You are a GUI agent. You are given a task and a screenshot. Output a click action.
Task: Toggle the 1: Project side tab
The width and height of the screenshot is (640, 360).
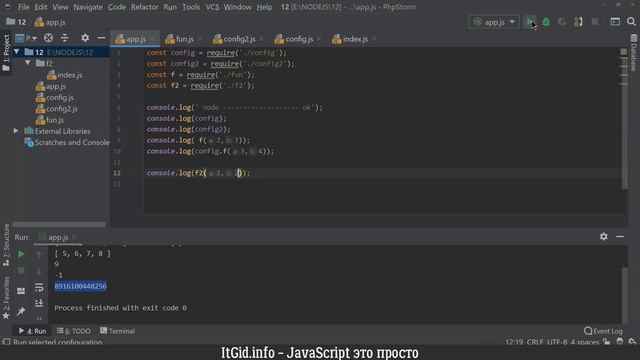pyautogui.click(x=6, y=53)
